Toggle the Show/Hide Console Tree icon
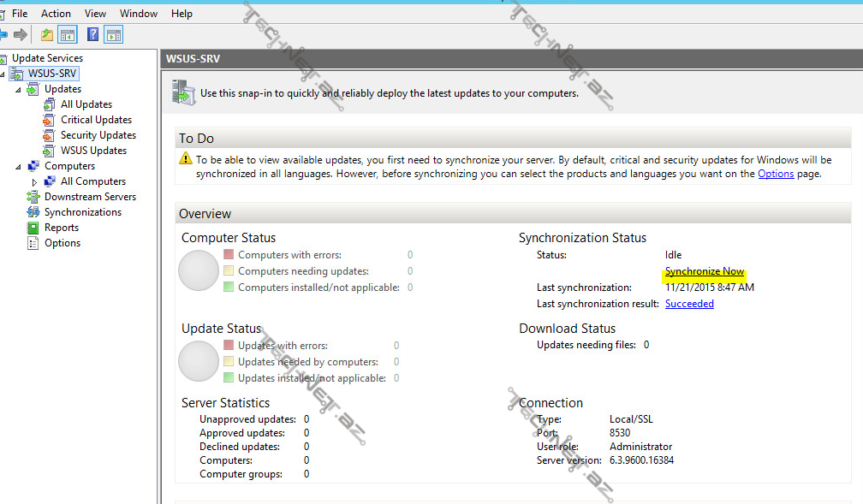Image resolution: width=863 pixels, height=504 pixels. click(68, 35)
